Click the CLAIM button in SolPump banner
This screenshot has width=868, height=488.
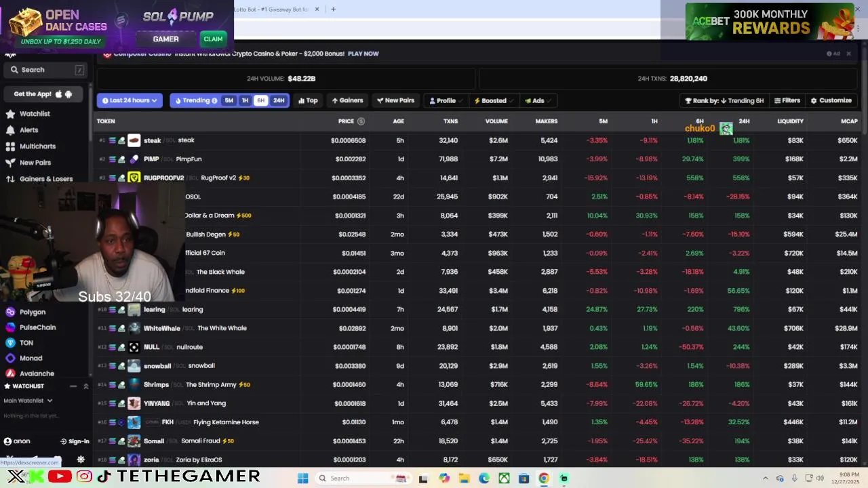click(x=213, y=39)
